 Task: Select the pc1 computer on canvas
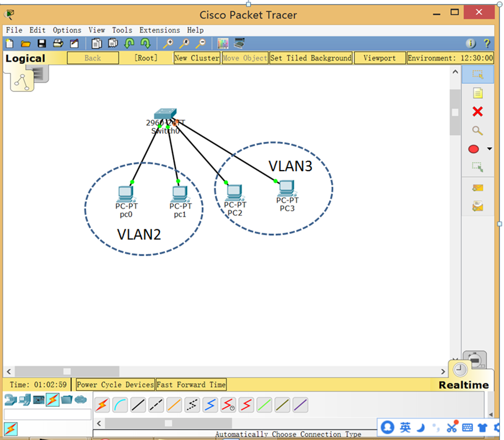coord(179,194)
